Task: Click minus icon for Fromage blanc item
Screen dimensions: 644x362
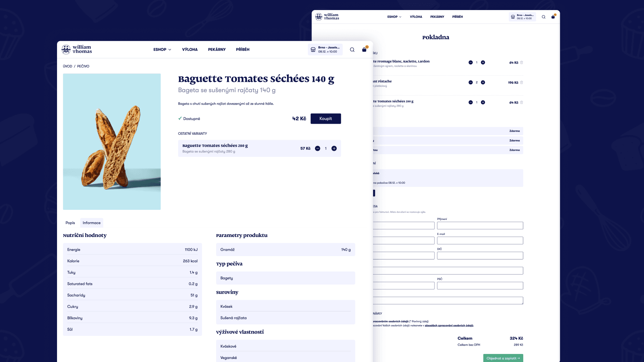Action: (x=471, y=63)
